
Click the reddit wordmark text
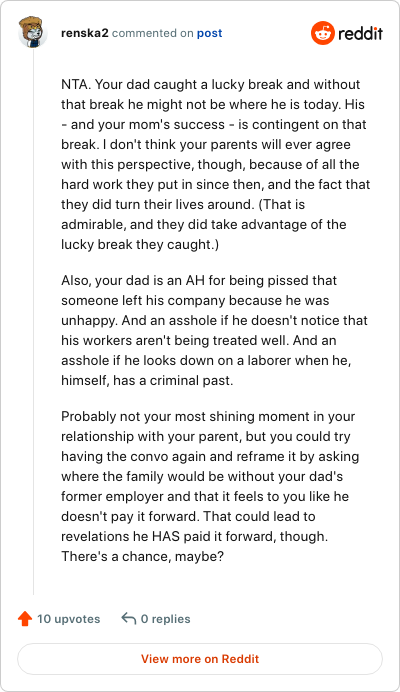[x=360, y=33]
